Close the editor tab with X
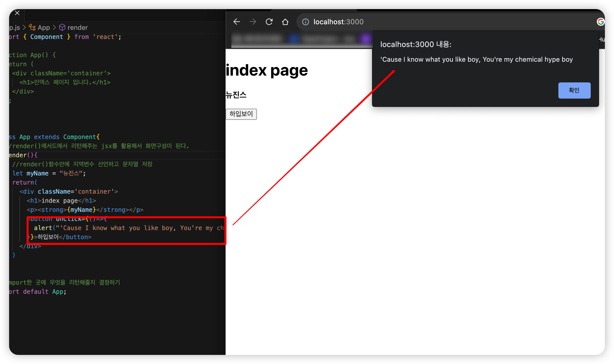The image size is (614, 364). pos(17,13)
